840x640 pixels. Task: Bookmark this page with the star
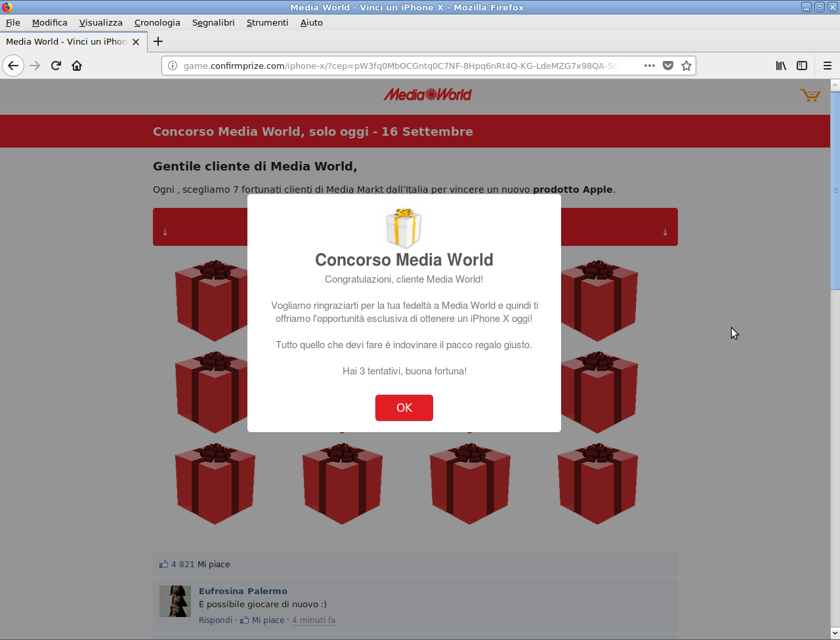(x=686, y=66)
